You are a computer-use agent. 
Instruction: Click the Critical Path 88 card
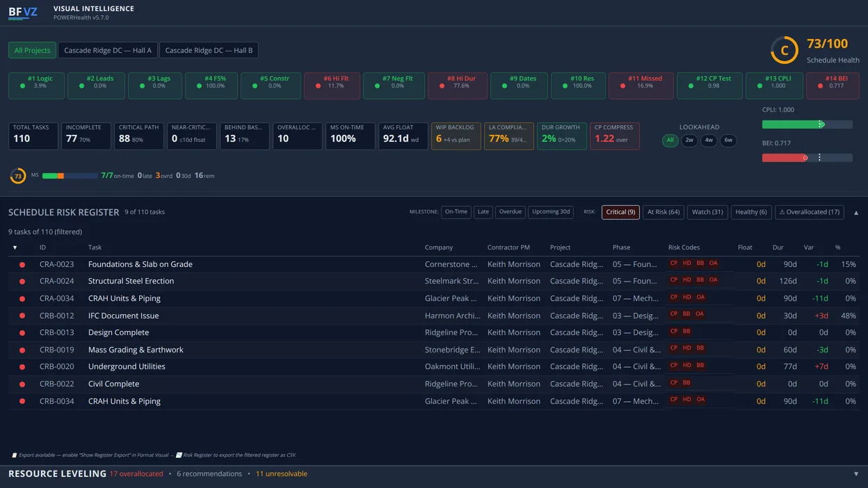point(139,136)
